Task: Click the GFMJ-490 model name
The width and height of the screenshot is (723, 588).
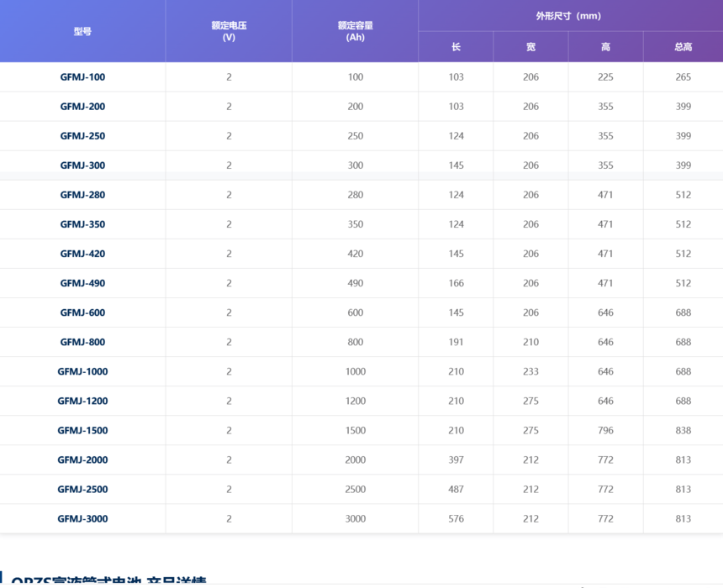Action: [x=82, y=283]
